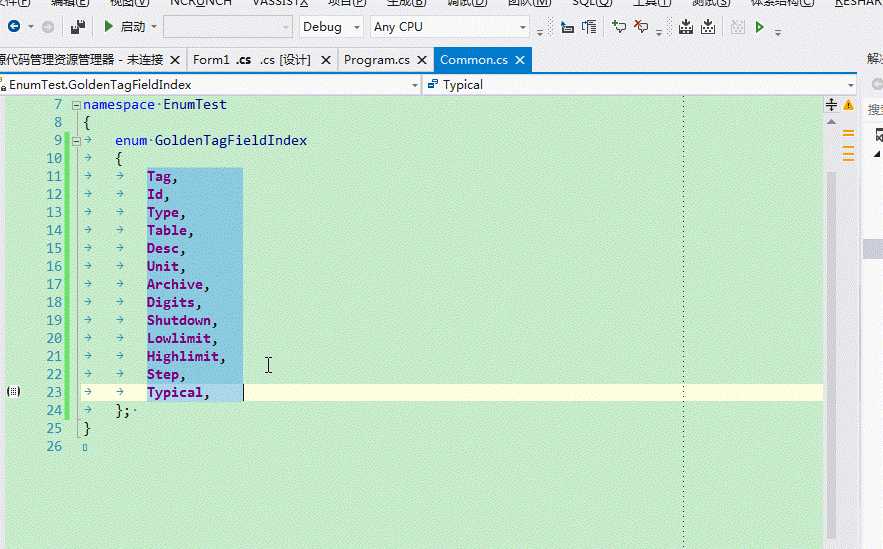This screenshot has width=883, height=549.
Task: Click the 'Lowlimit,' enum member
Action: pos(182,339)
